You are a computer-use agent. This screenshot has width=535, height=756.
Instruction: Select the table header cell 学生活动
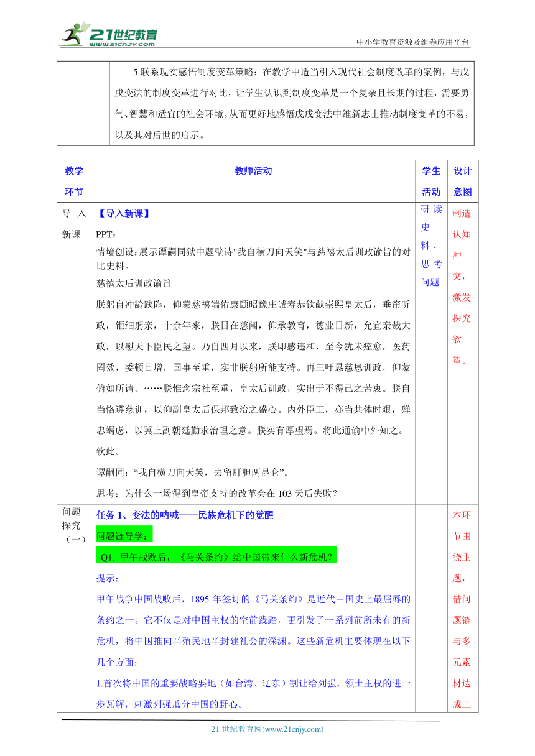click(x=431, y=182)
